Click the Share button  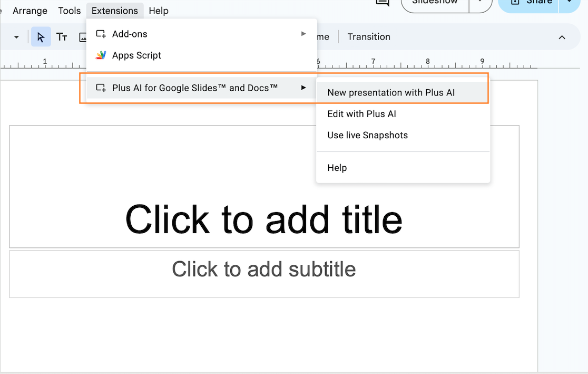529,4
